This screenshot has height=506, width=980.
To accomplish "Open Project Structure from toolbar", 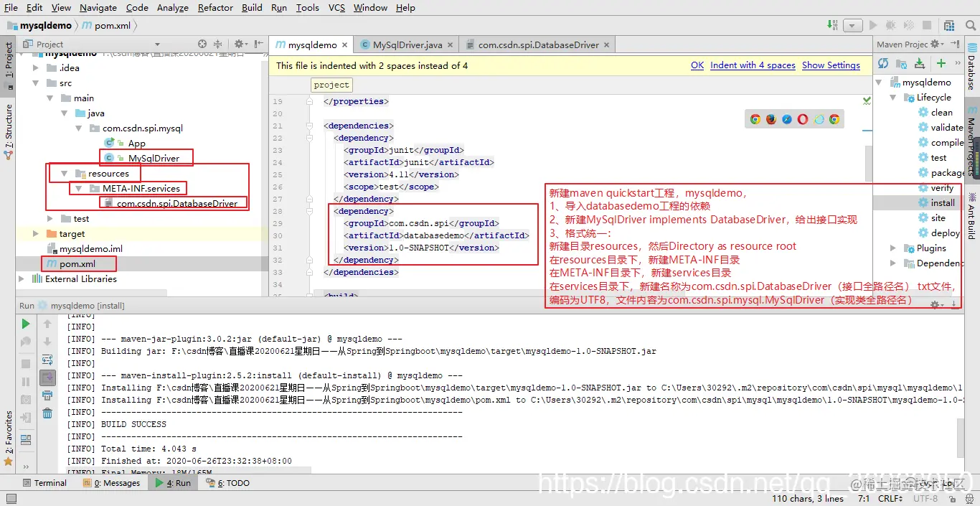I will pyautogui.click(x=948, y=25).
